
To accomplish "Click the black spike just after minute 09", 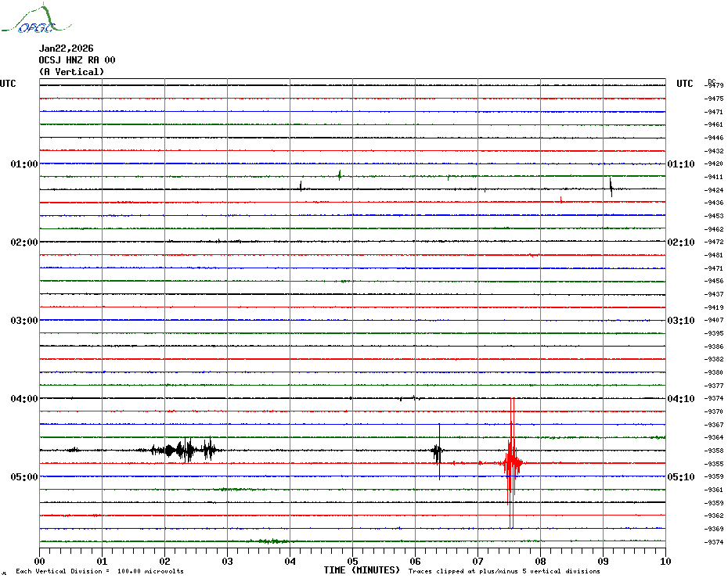I will coord(611,188).
